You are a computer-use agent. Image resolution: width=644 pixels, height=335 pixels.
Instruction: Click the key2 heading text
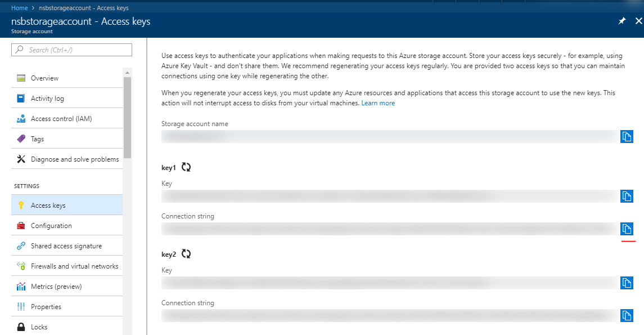(x=168, y=254)
